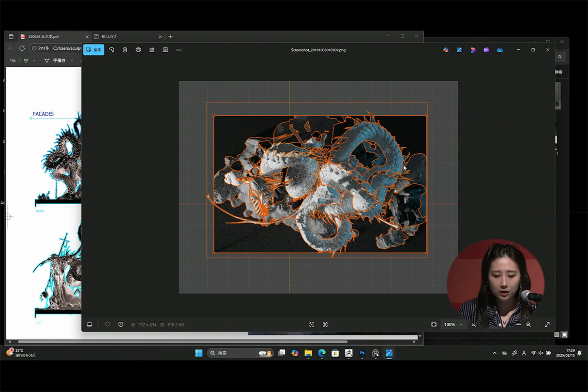The width and height of the screenshot is (588, 392).
Task: Toggle fit-to-window zoom icon
Action: click(x=434, y=324)
